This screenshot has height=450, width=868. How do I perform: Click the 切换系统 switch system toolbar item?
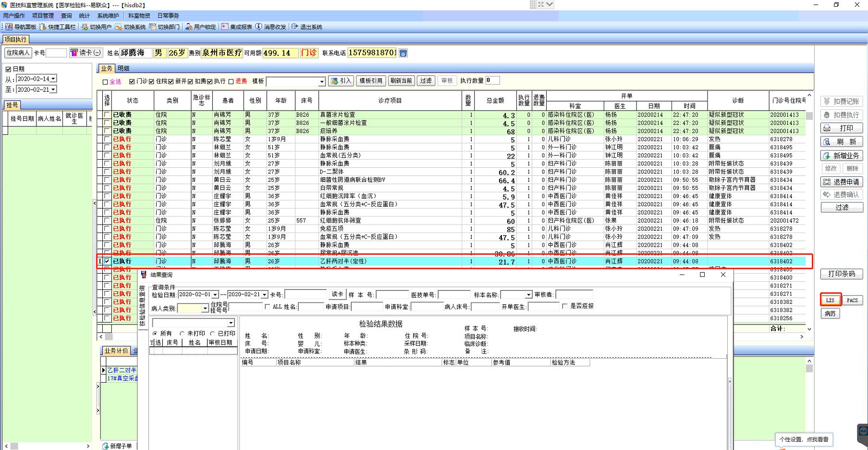point(131,27)
